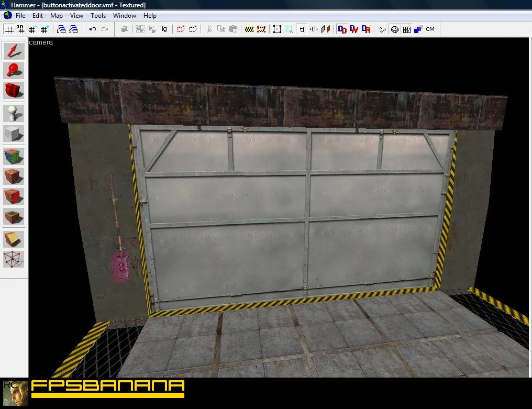This screenshot has width=532, height=409.
Task: Toggle texture lock tl button
Action: pos(302,29)
